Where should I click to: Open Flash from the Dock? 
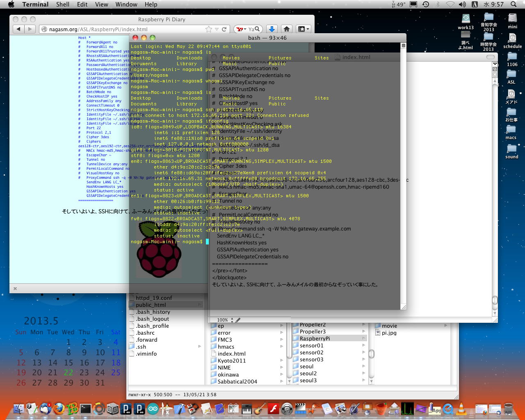[273, 409]
